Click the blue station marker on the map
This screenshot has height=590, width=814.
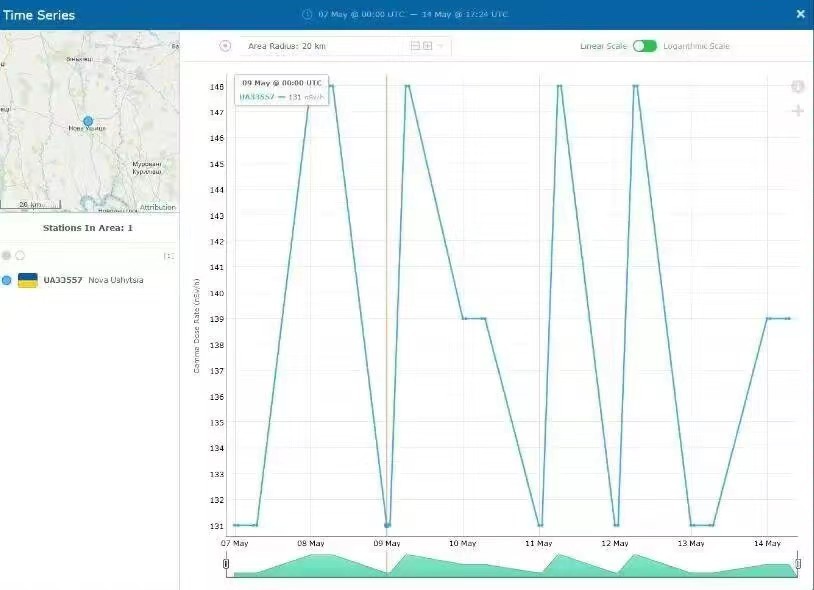click(x=88, y=121)
